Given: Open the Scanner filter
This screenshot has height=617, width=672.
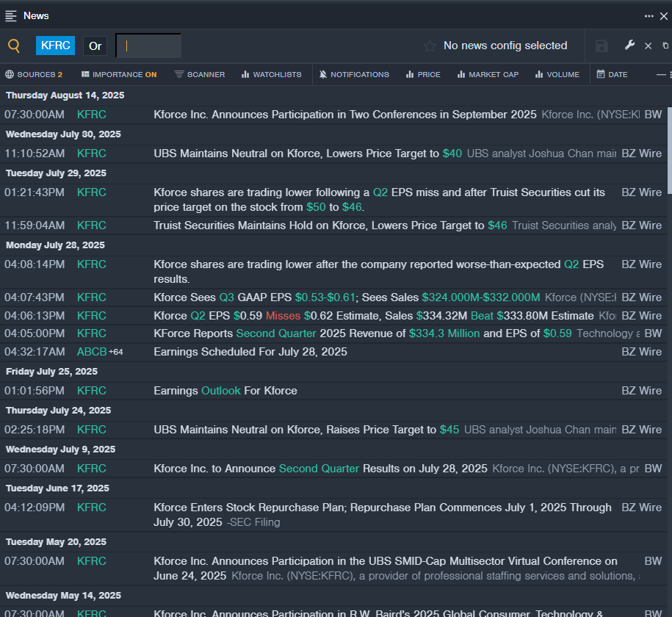Looking at the screenshot, I should pos(200,74).
